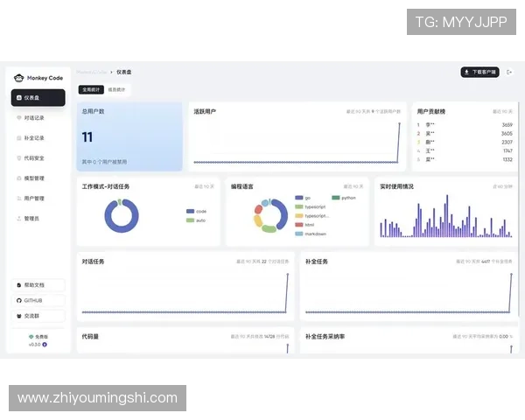Open 用户管理 in the sidebar

(38, 199)
